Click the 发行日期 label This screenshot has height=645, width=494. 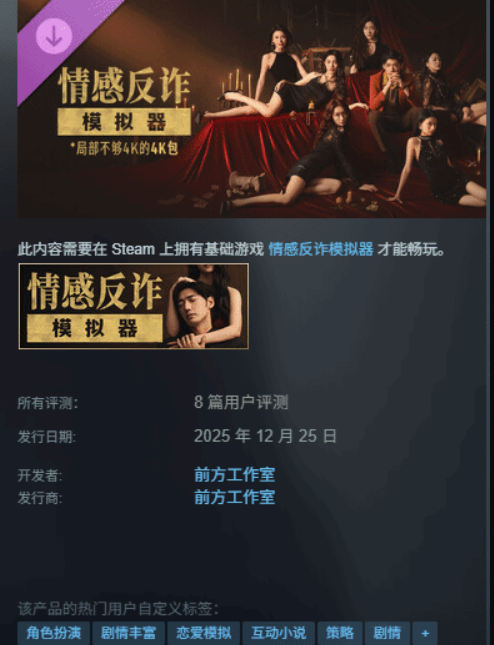(x=46, y=437)
